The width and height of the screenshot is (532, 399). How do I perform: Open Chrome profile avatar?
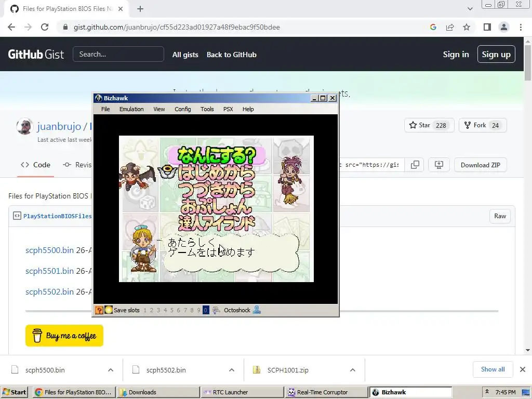(504, 27)
